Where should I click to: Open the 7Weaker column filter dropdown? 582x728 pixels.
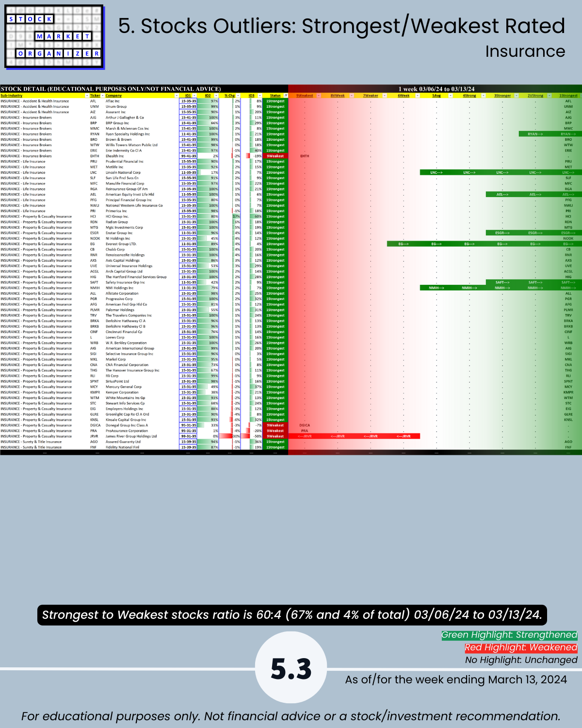tap(385, 96)
